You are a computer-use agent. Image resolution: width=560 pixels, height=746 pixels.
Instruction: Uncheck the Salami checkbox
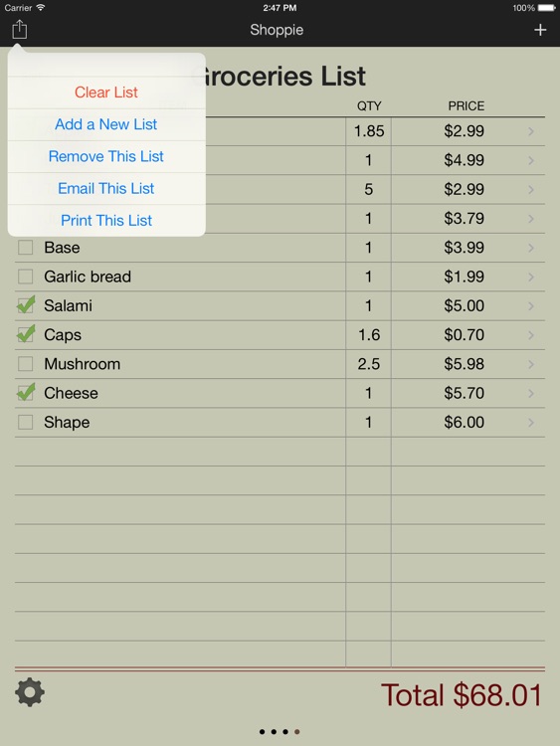[x=26, y=305]
